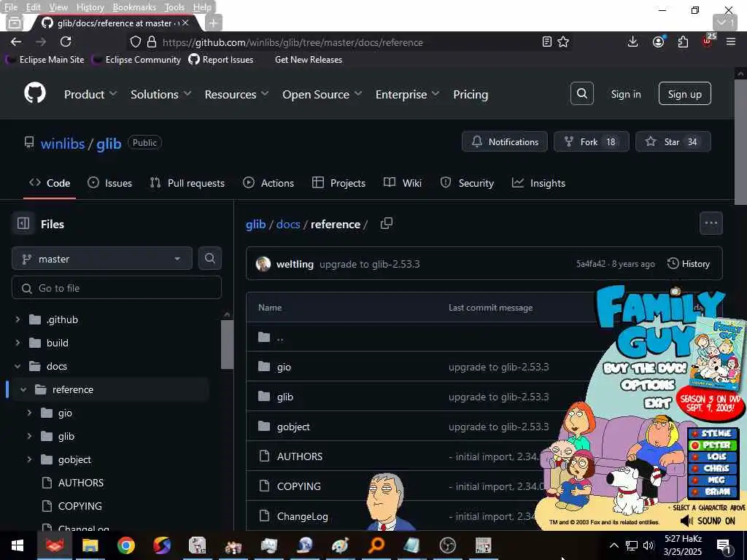
Task: Click the uBlock extension icon showing 25
Action: 708,41
